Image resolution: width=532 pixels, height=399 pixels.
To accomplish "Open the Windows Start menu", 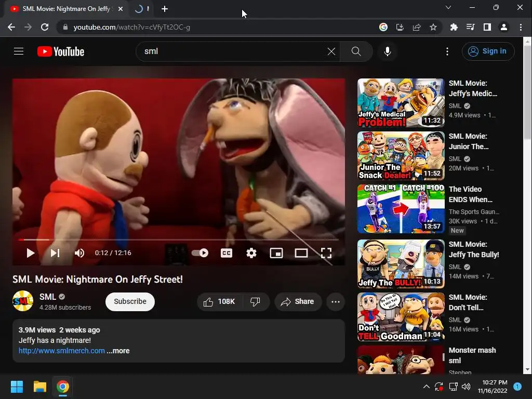I will coord(17,387).
